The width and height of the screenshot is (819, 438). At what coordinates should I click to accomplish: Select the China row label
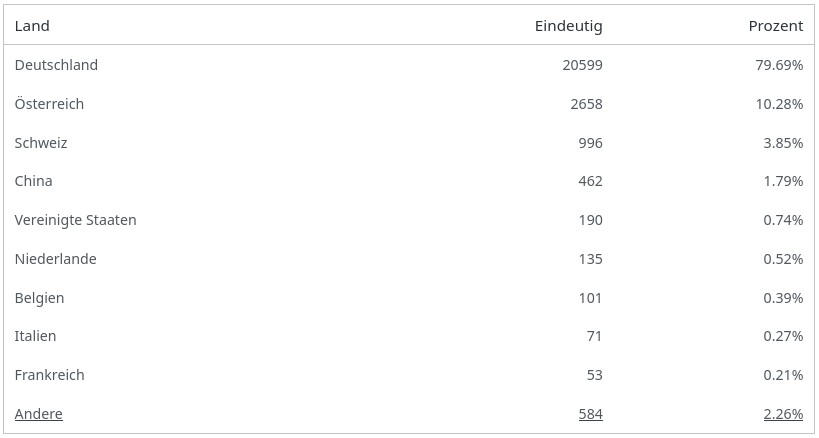point(34,181)
